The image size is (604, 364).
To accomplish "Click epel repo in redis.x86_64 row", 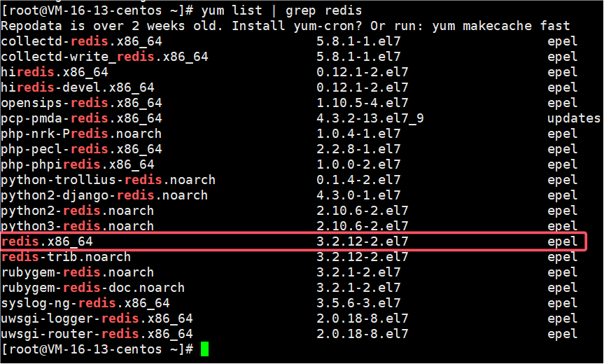I will pyautogui.click(x=563, y=241).
